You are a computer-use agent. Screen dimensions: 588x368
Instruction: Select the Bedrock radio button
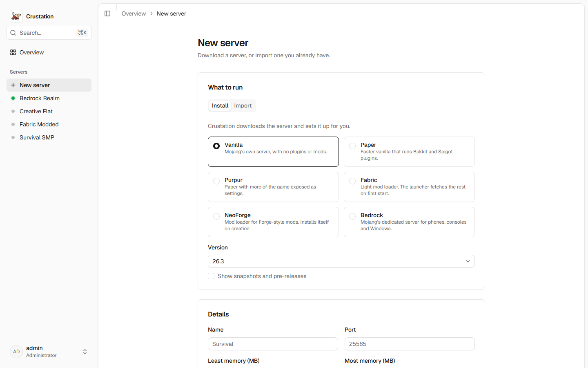[352, 216]
